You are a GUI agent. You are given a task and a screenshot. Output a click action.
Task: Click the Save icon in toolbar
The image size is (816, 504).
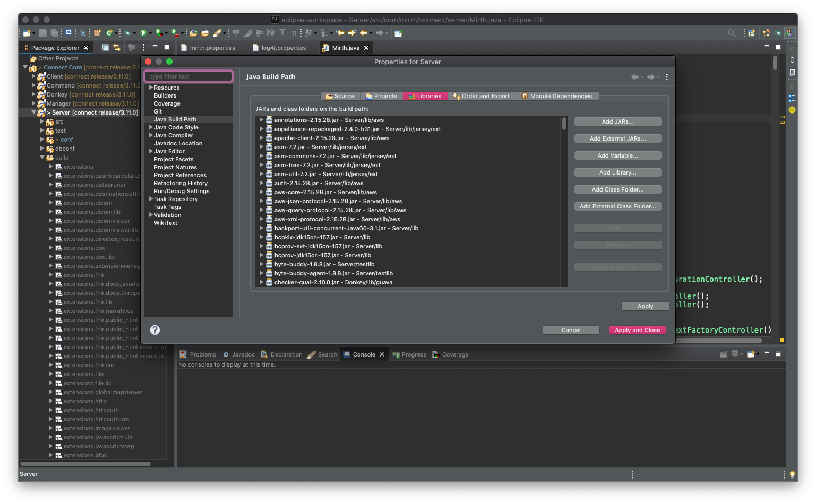(43, 33)
